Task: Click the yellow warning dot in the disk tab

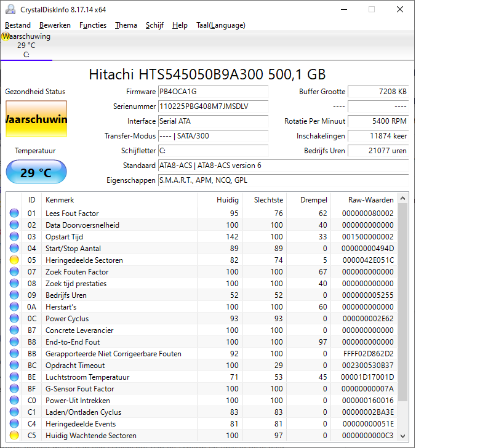Action: click(6, 37)
